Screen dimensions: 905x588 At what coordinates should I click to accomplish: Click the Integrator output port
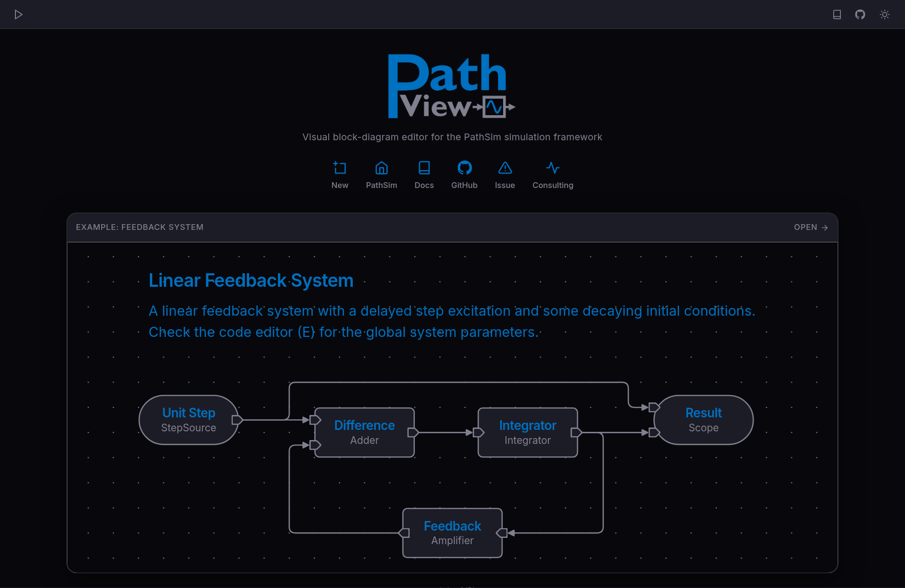576,432
